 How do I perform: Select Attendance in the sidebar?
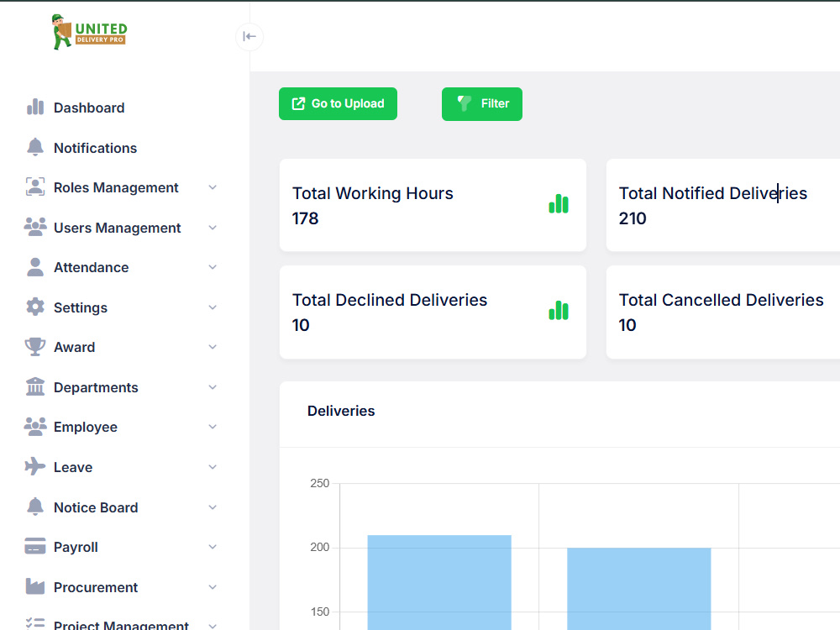pos(91,267)
